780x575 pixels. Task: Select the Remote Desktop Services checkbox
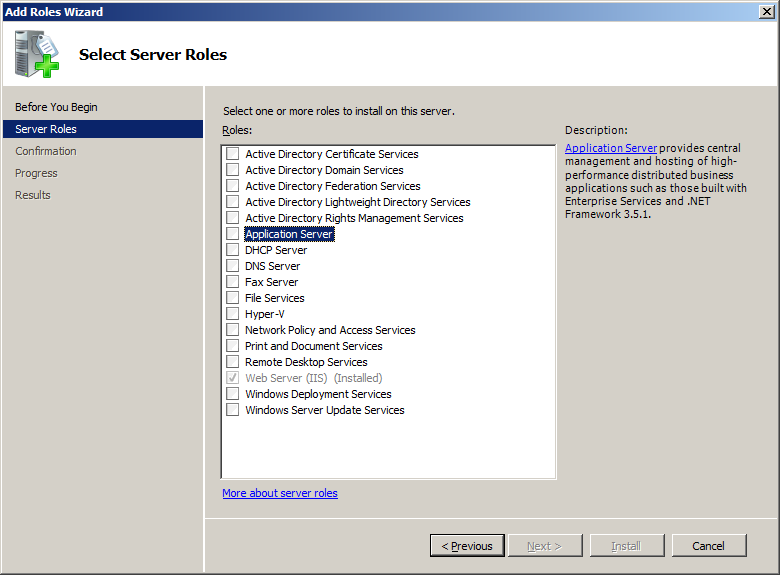(x=232, y=362)
